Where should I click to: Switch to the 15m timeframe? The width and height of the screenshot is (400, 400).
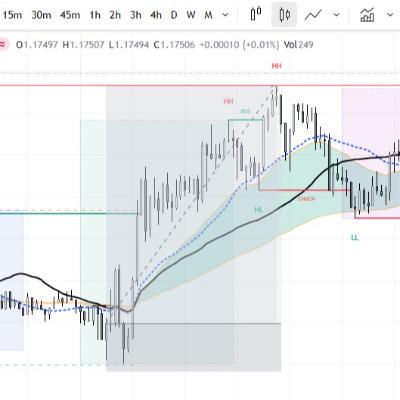(x=12, y=15)
